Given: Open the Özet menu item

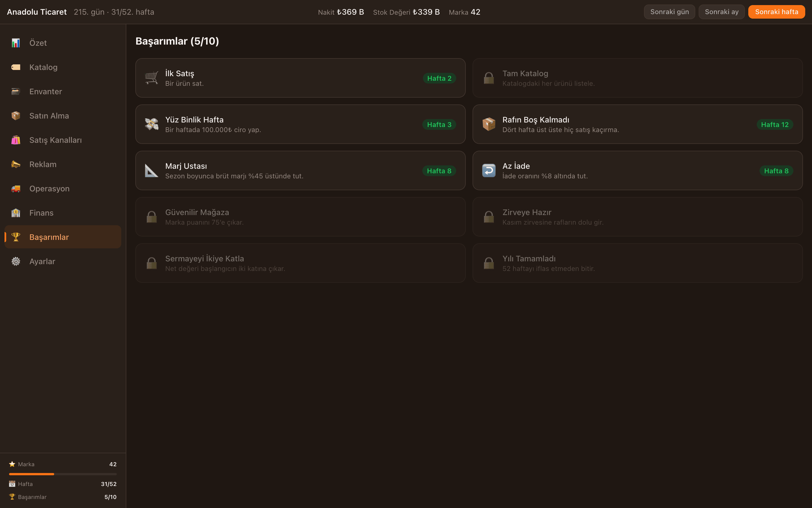Looking at the screenshot, I should click(x=63, y=43).
